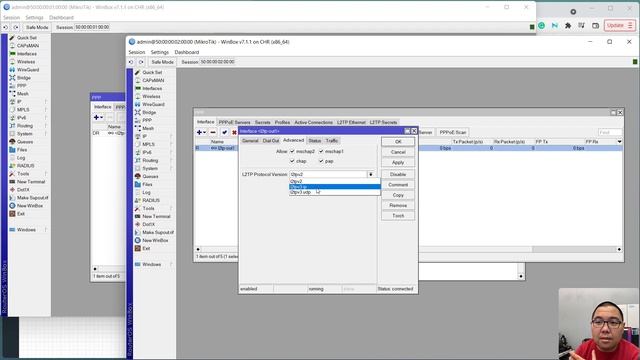Open the Secrets tab in PPP window
The height and width of the screenshot is (360, 640).
coord(262,122)
